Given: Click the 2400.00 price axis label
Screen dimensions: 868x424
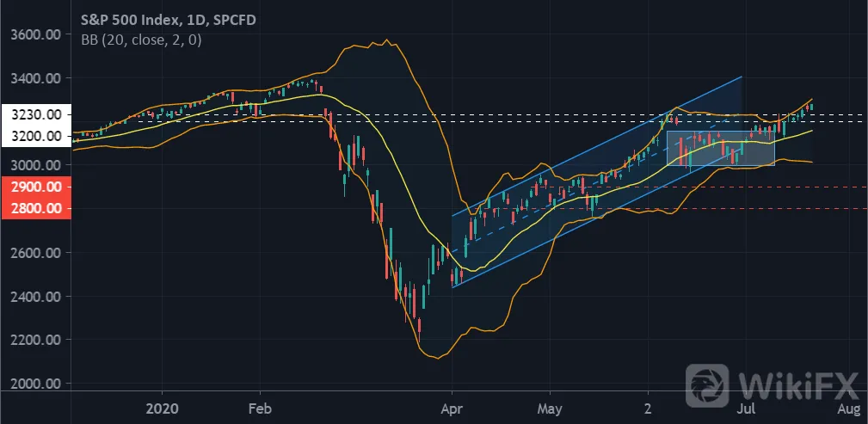Looking at the screenshot, I should [x=36, y=296].
